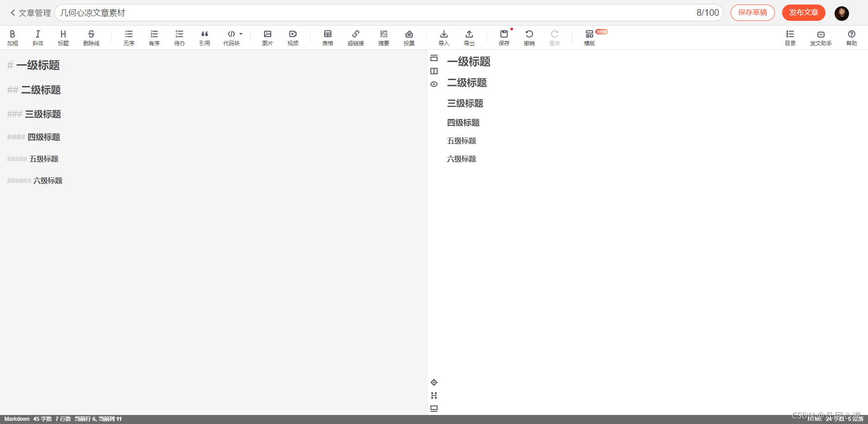Click the '7 行数' status bar entry
The width and height of the screenshot is (868, 424).
pos(63,419)
